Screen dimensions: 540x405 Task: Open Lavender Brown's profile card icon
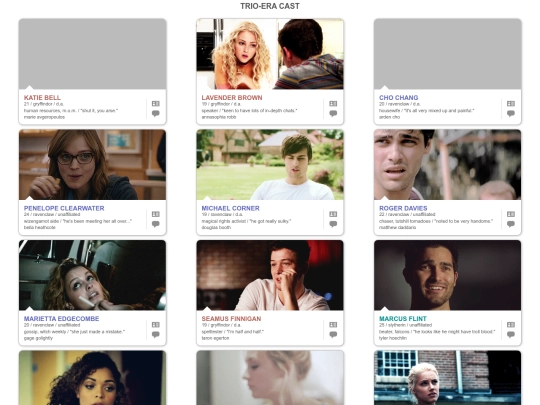[333, 103]
